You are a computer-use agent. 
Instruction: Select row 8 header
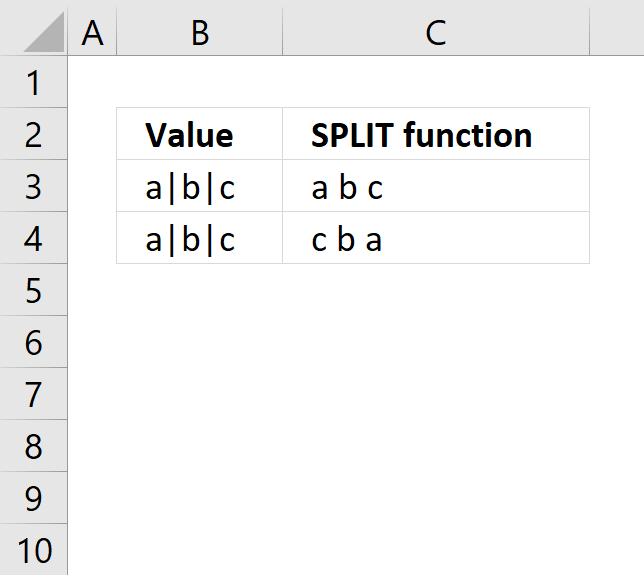34,446
